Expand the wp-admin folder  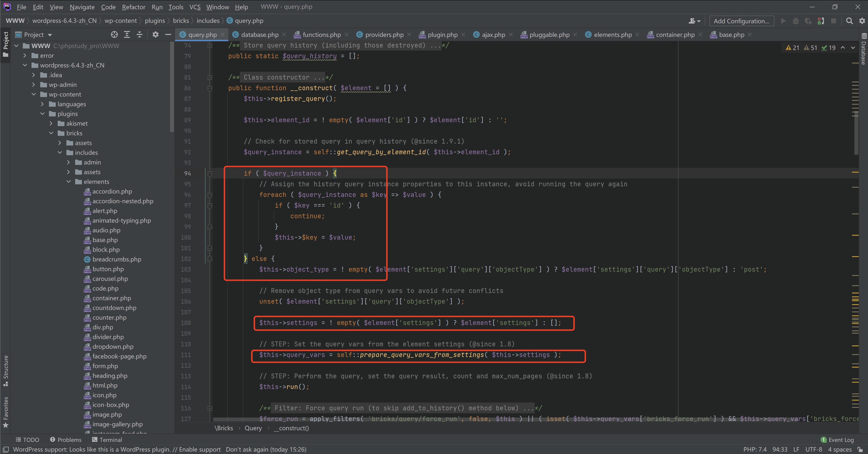click(33, 85)
